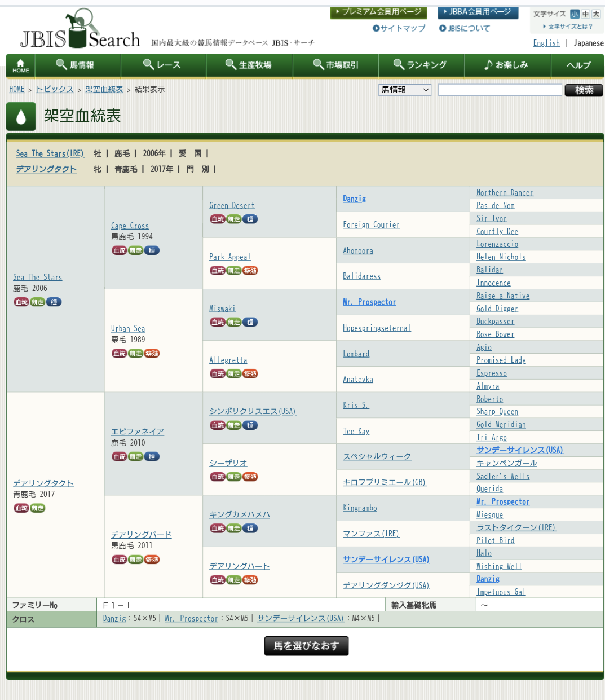Open 競走 badge under デアリングハート

233,579
